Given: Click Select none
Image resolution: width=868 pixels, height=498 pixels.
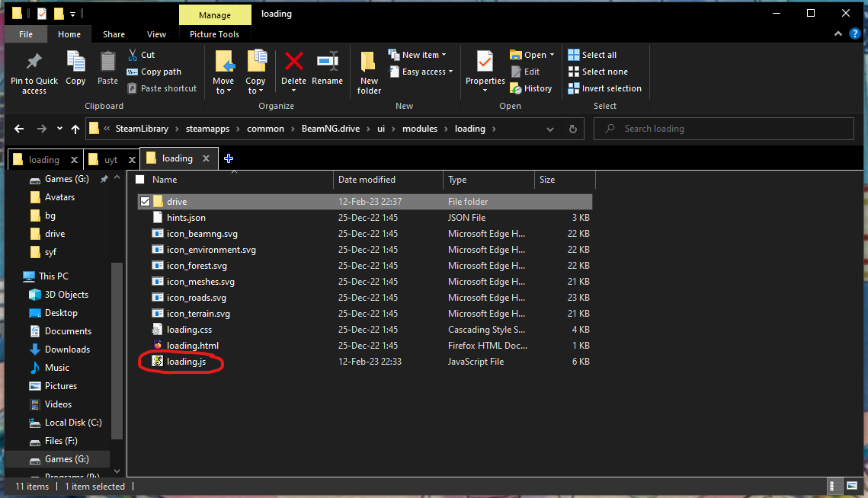Looking at the screenshot, I should click(x=598, y=72).
